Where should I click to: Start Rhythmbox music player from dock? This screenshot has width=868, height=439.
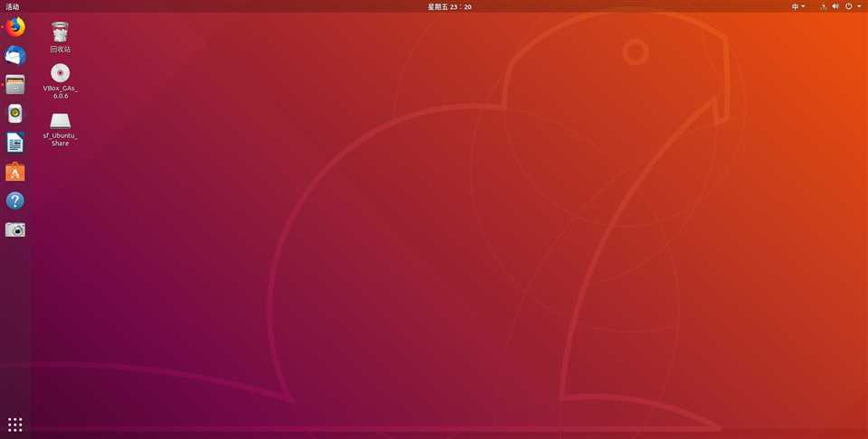pos(15,113)
